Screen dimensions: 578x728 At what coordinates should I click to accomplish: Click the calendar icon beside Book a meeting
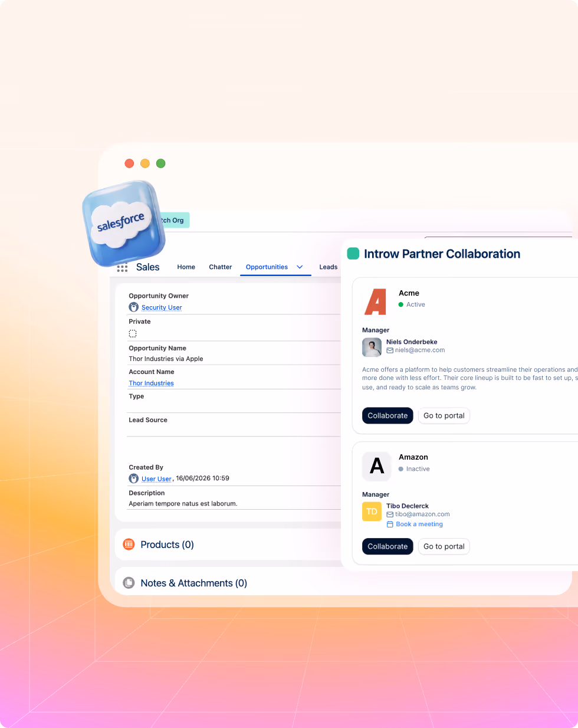click(390, 524)
